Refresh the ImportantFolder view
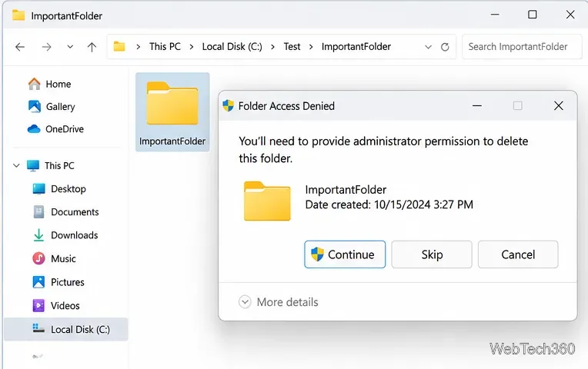The height and width of the screenshot is (369, 588). click(x=445, y=47)
